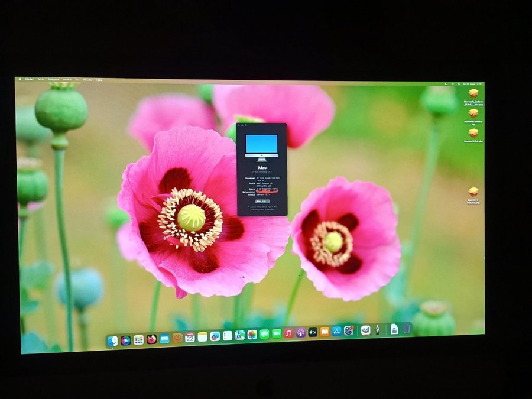Launch Firefox browser from dock

click(x=151, y=339)
